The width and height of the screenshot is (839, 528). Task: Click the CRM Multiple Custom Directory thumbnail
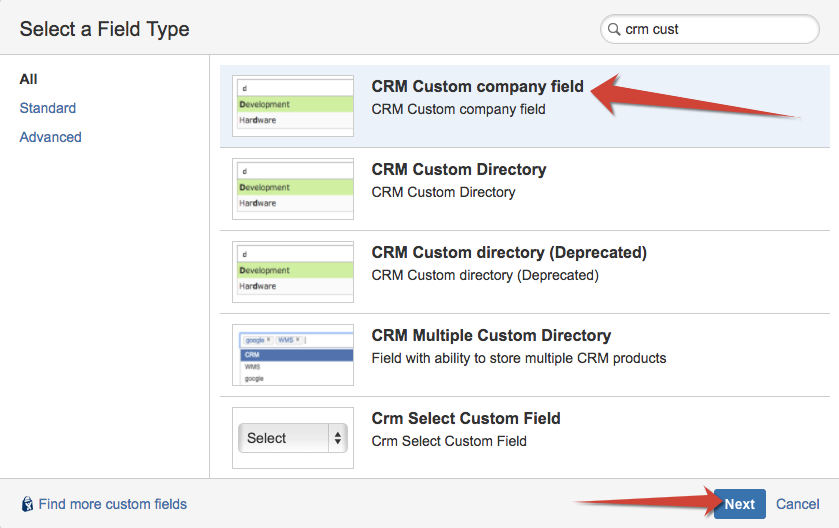click(293, 354)
